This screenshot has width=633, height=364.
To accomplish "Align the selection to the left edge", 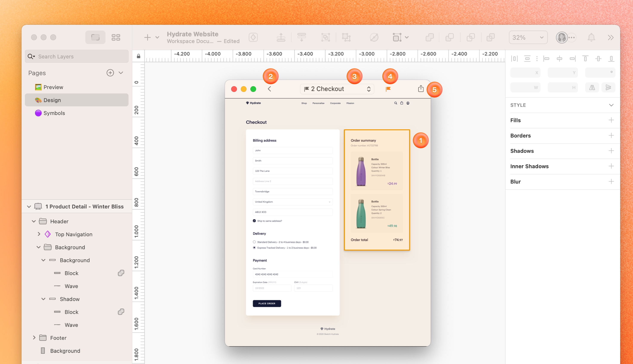I will click(x=547, y=58).
